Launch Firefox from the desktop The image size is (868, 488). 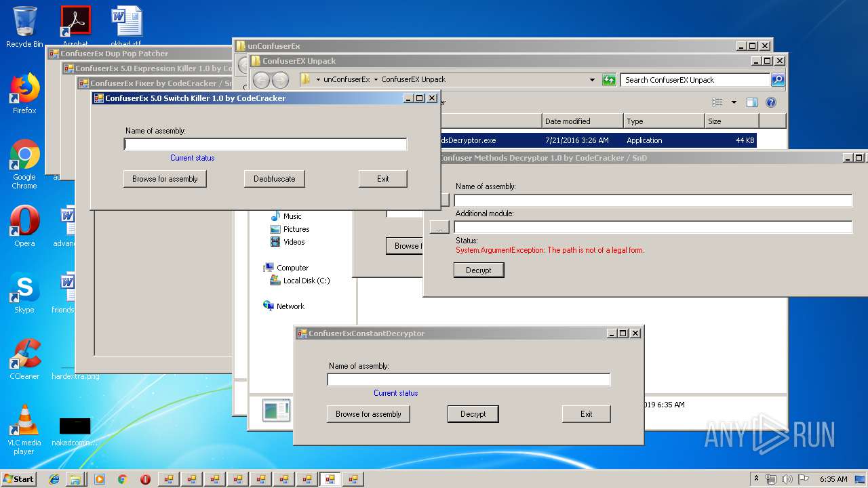24,94
